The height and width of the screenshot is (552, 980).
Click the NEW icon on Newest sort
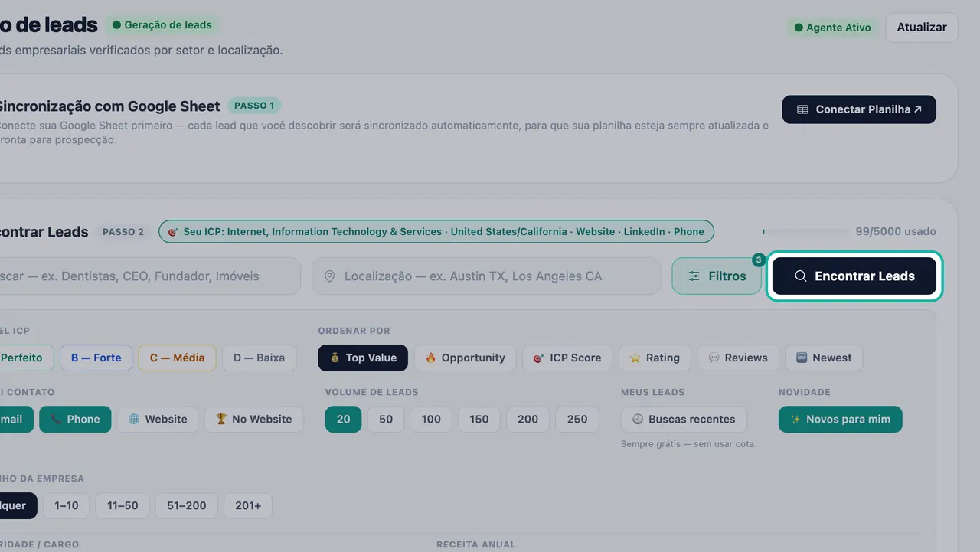(x=802, y=358)
